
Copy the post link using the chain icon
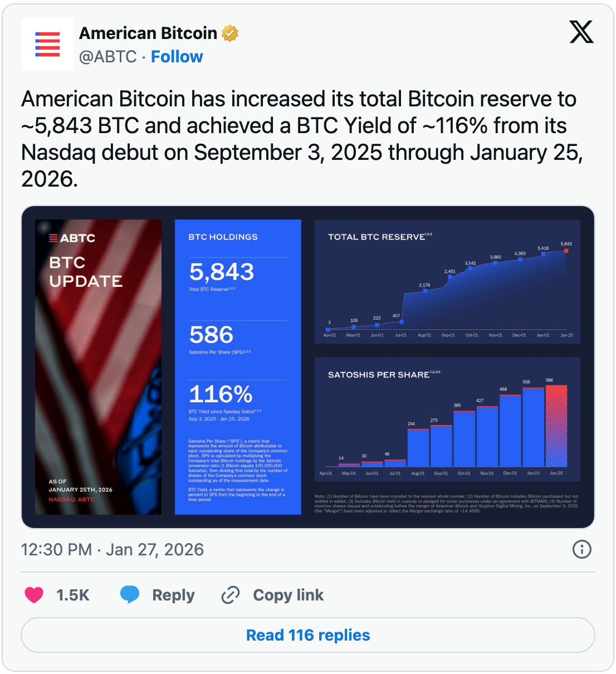(229, 594)
